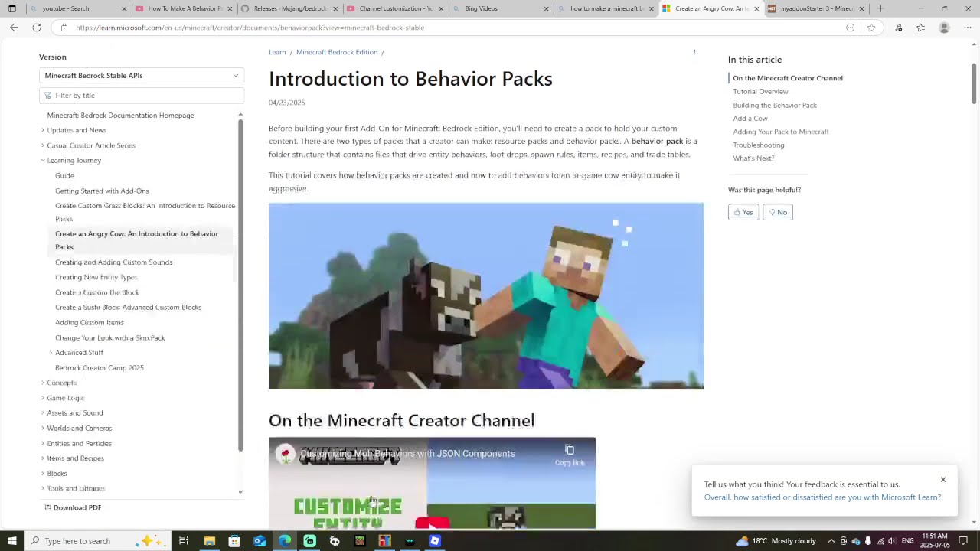980x551 pixels.
Task: Click the Microsoft Edge taskbar icon
Action: coord(285,541)
